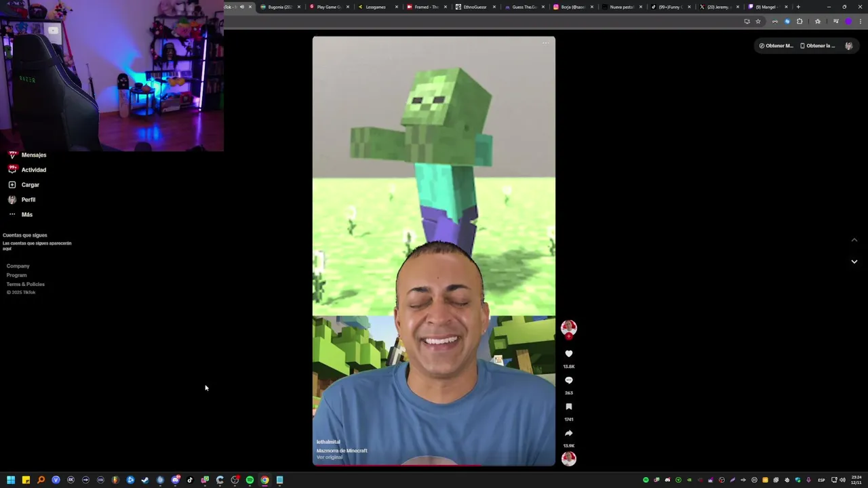
Task: Click the Obtener M... button
Action: [776, 45]
